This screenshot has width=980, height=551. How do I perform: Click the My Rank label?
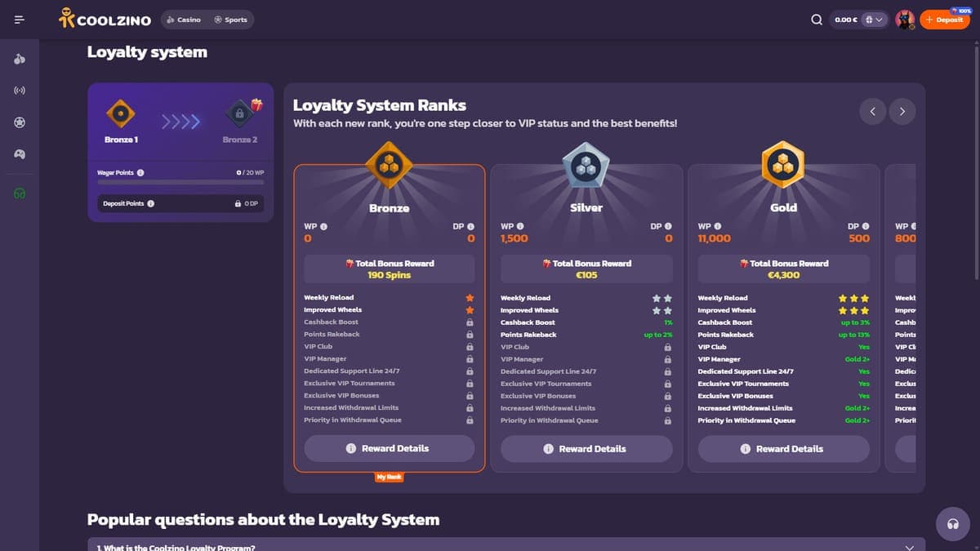(389, 477)
